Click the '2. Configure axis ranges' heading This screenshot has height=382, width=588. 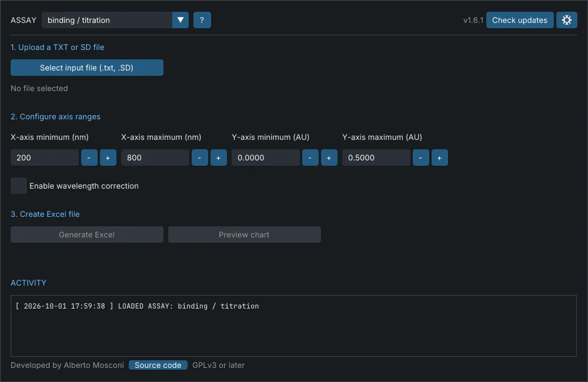pyautogui.click(x=55, y=116)
